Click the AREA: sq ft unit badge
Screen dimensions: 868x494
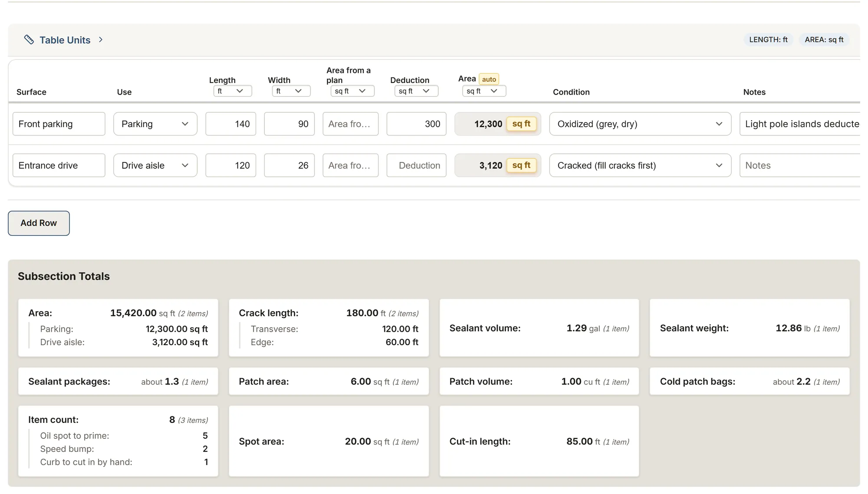pos(824,40)
